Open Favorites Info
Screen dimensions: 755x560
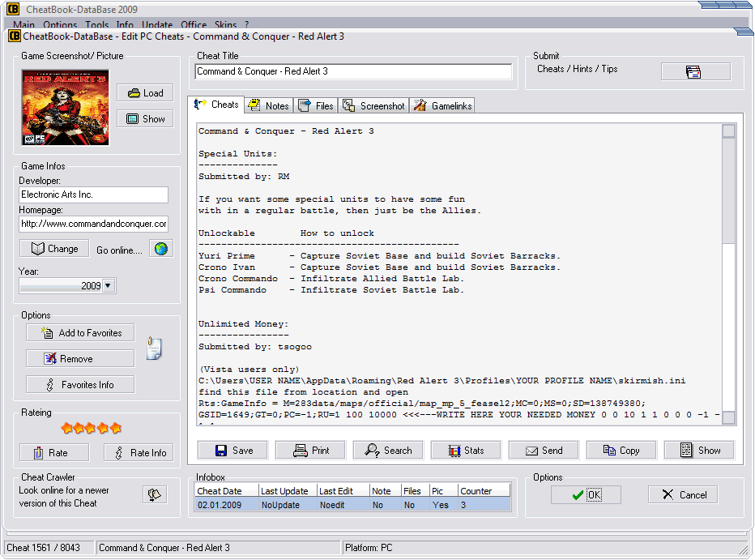coord(80,385)
